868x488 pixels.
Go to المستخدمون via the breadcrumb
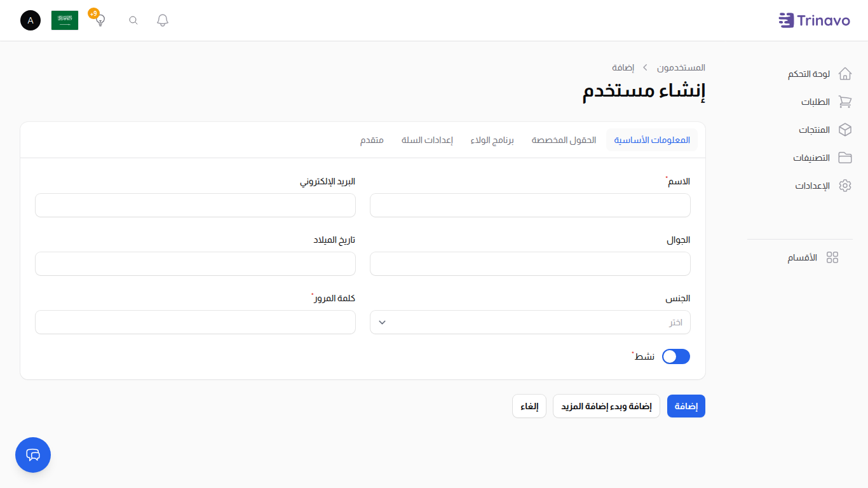point(682,67)
